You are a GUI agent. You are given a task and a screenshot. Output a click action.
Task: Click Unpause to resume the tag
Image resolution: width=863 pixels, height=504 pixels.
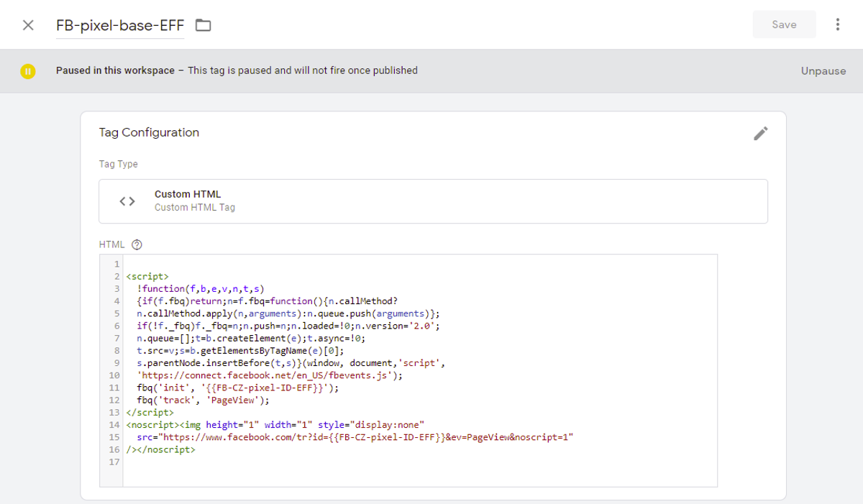(x=823, y=71)
